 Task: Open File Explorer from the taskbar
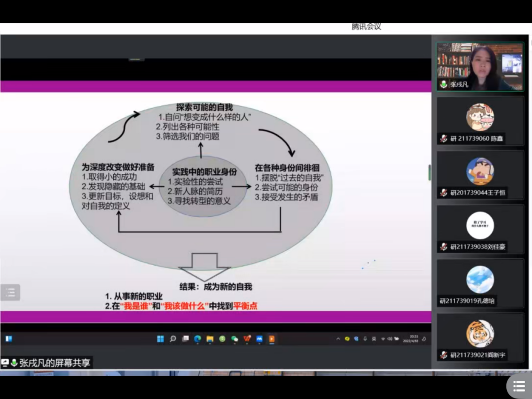coord(209,339)
